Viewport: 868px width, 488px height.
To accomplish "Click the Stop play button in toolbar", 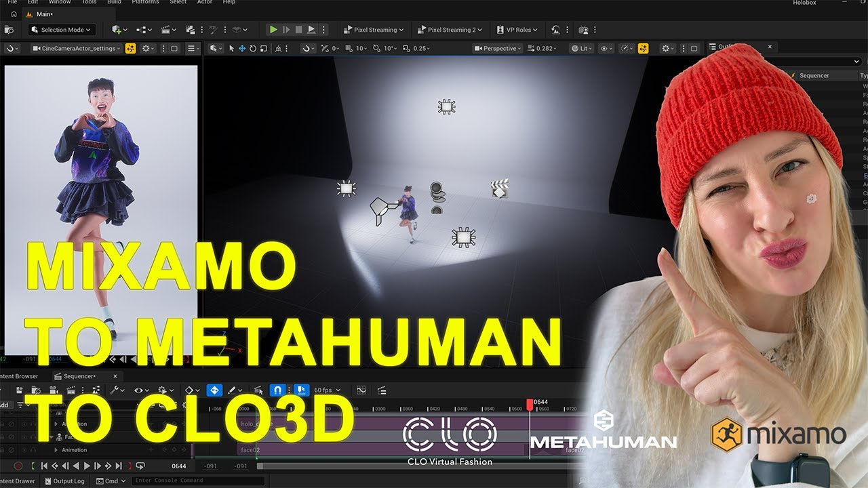I will [x=298, y=30].
